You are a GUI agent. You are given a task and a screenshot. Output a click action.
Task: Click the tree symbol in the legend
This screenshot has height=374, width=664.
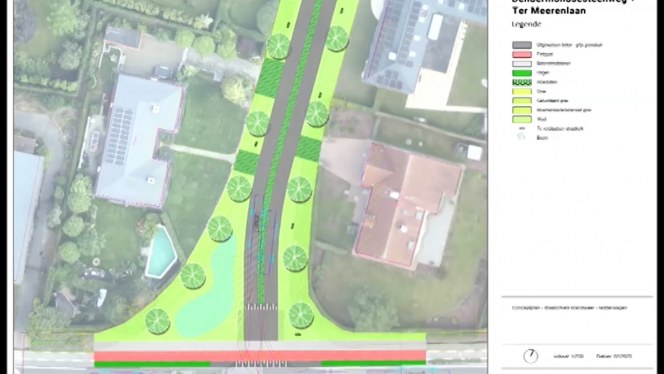tap(522, 137)
